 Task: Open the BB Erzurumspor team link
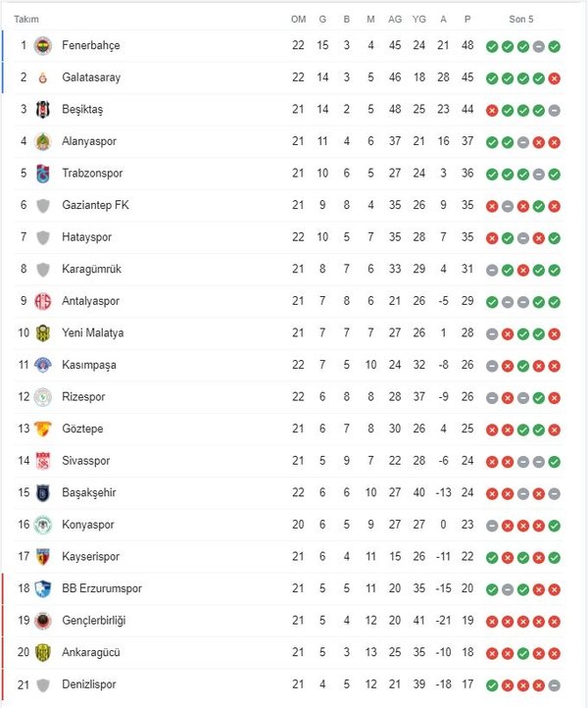click(x=102, y=588)
